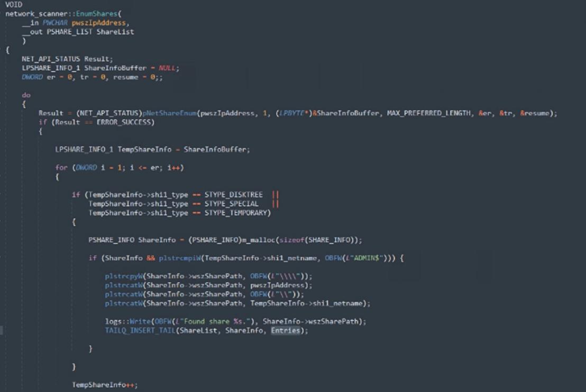Screen dimensions: 586x392
Task: Click STYPE_SPECIAL constant
Action: coord(231,204)
